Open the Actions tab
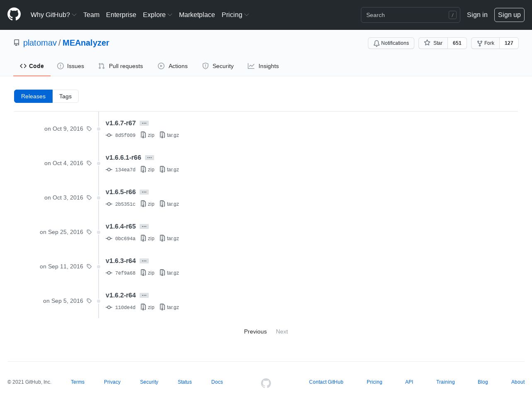The width and height of the screenshot is (532, 409). pyautogui.click(x=173, y=66)
